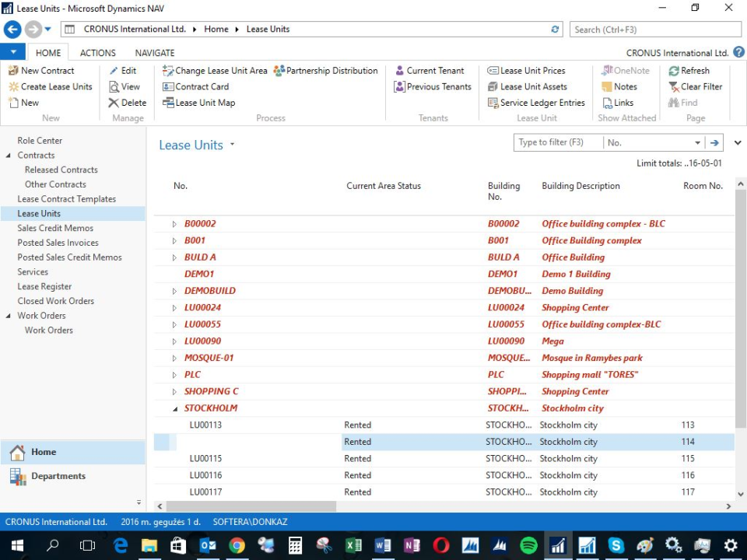
Task: Open Posted Sales Invoices list
Action: [58, 243]
